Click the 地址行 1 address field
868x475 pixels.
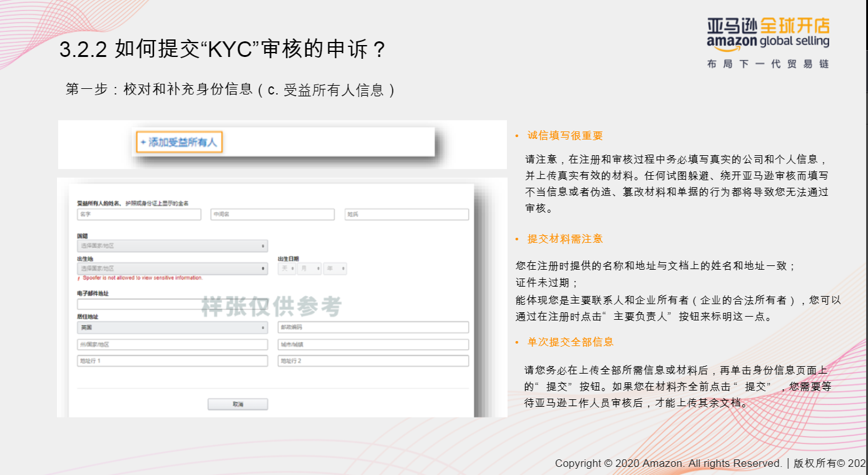click(173, 360)
